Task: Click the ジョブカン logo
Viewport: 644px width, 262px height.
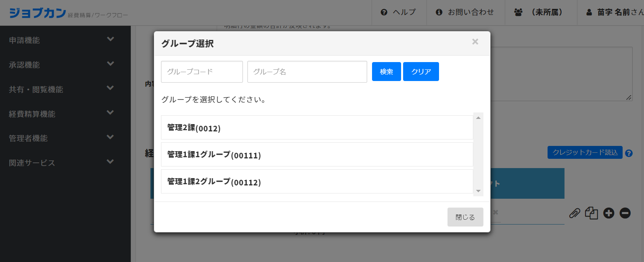Action: (38, 13)
